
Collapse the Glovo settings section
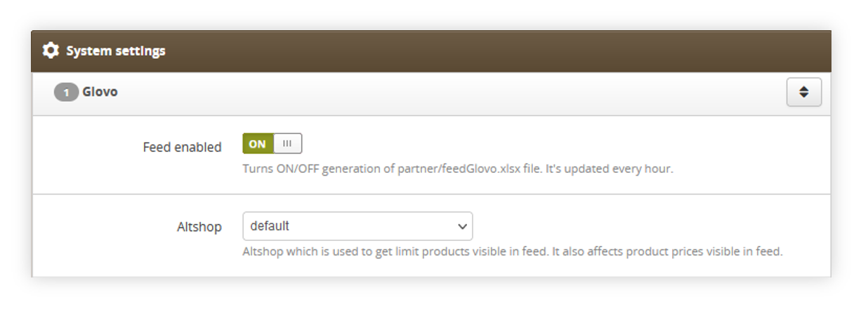(804, 92)
